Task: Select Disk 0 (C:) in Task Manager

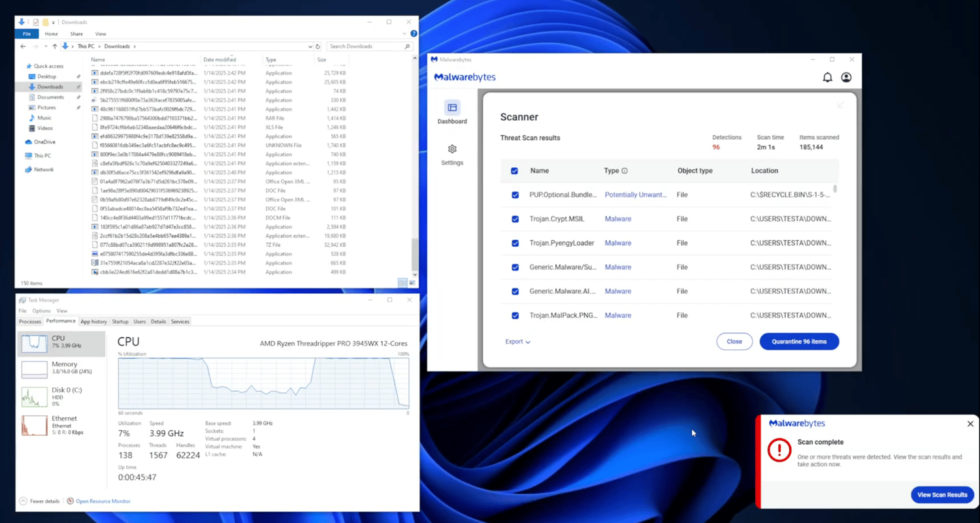Action: [x=61, y=396]
